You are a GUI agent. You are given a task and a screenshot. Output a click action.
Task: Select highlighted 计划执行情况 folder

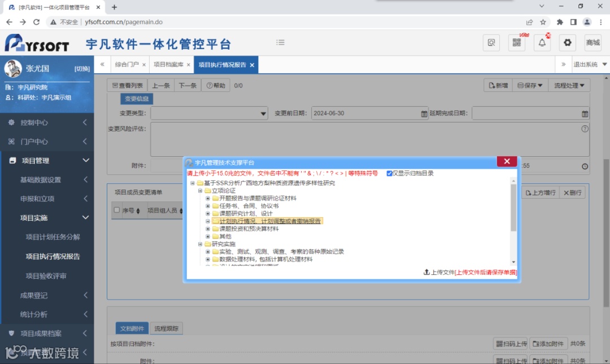coord(269,221)
